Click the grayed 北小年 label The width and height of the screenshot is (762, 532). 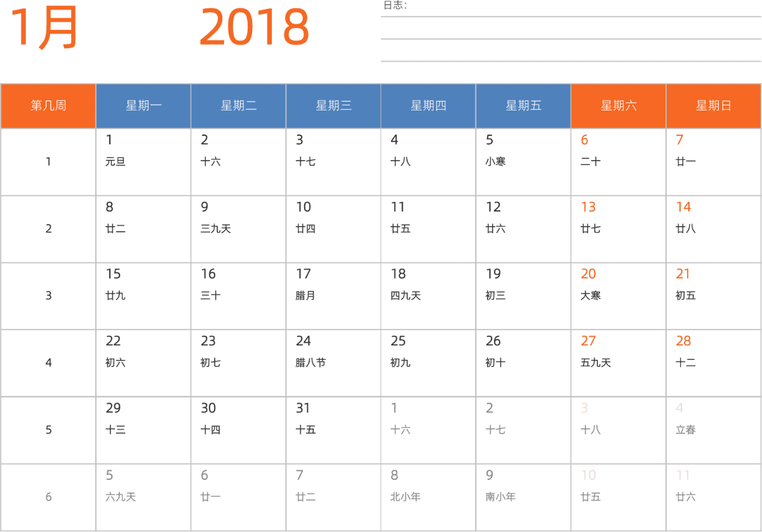pos(406,497)
